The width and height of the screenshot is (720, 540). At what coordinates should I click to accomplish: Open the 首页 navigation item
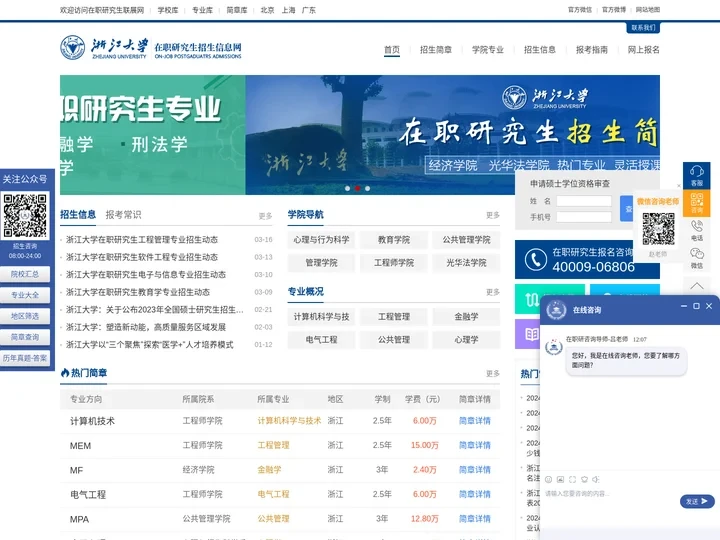(x=392, y=50)
